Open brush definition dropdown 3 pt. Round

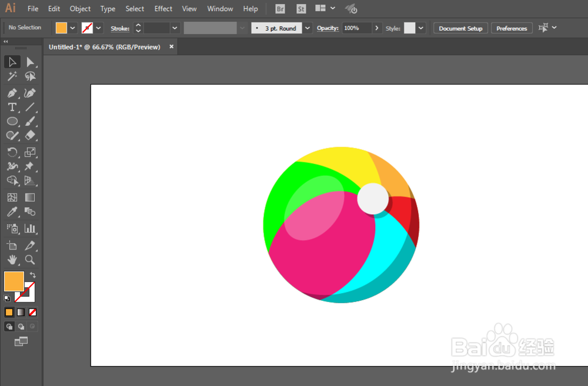click(307, 28)
